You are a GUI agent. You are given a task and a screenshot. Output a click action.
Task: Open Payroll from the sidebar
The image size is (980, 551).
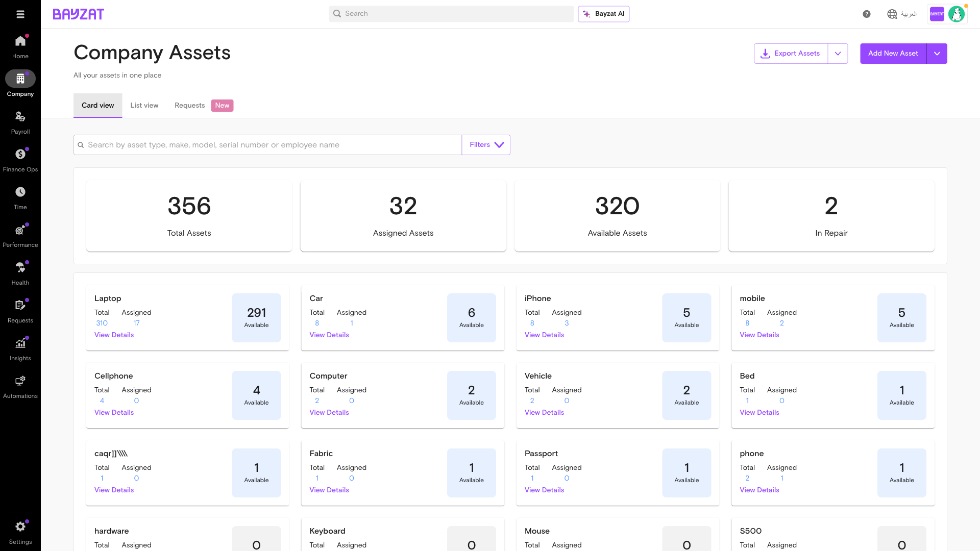(x=20, y=122)
